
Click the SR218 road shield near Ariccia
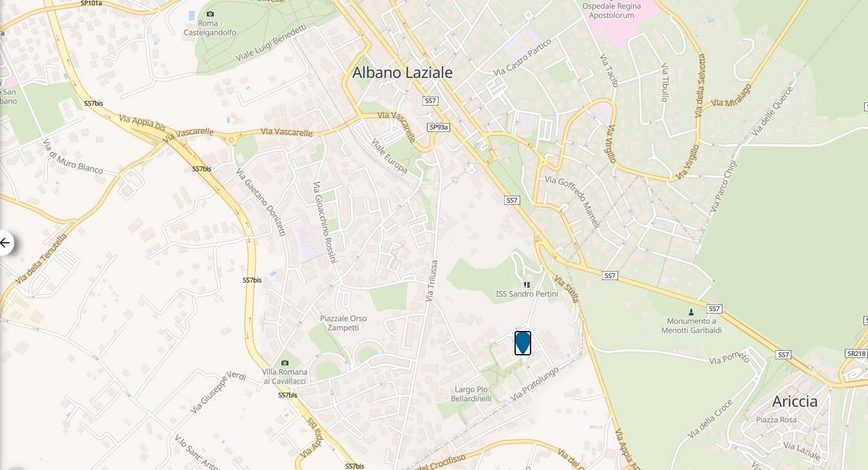(x=856, y=353)
